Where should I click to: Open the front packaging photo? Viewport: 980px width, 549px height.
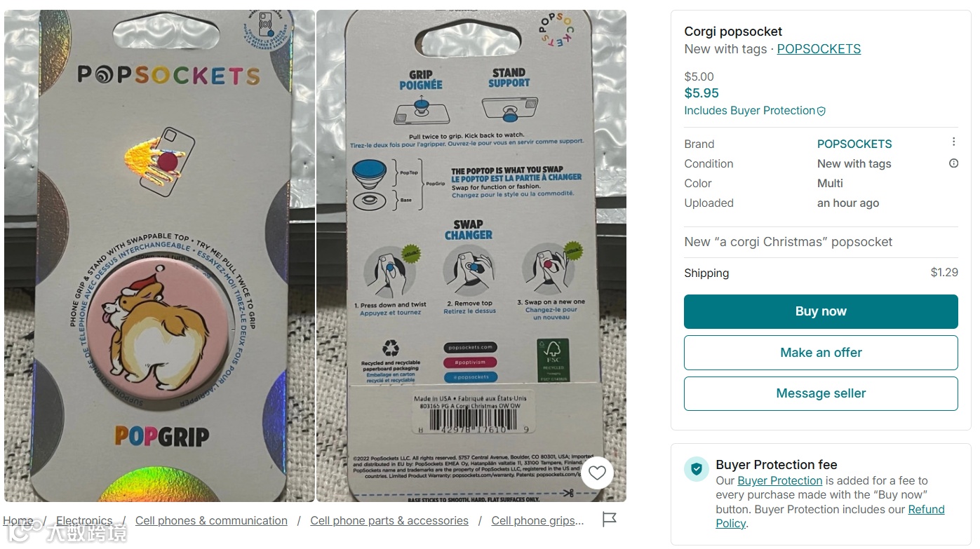tap(159, 255)
